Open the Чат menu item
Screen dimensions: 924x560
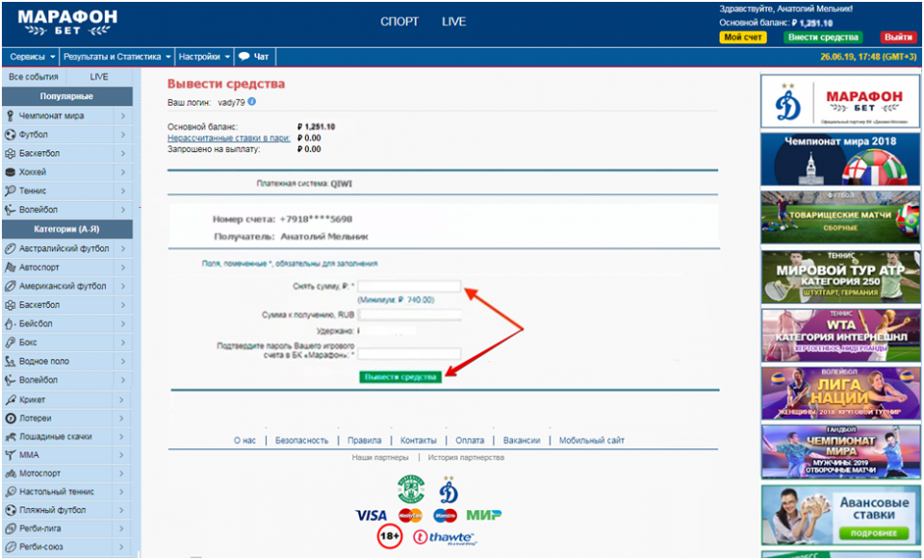(x=254, y=57)
